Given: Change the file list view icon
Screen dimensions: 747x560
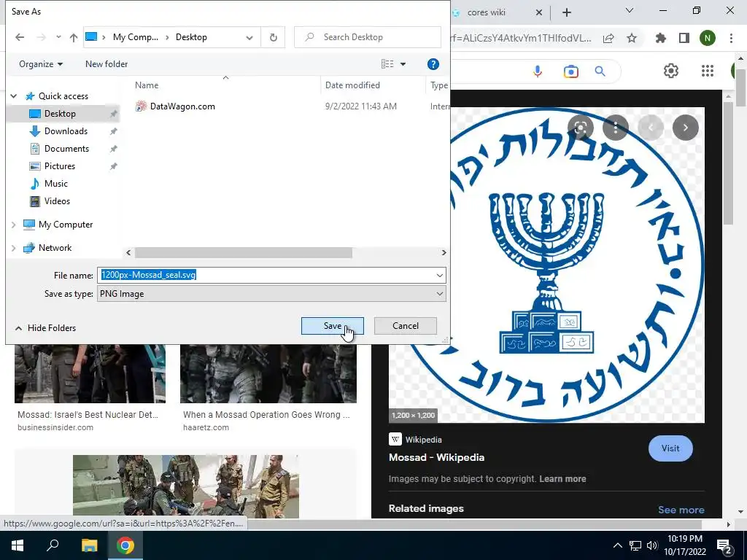Looking at the screenshot, I should click(387, 64).
